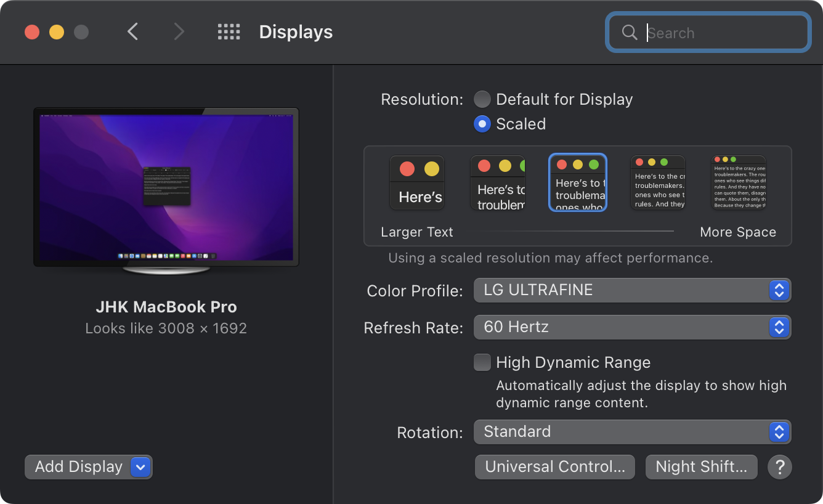Open Universal Control settings
Screen dimensions: 823x504
[554, 467]
